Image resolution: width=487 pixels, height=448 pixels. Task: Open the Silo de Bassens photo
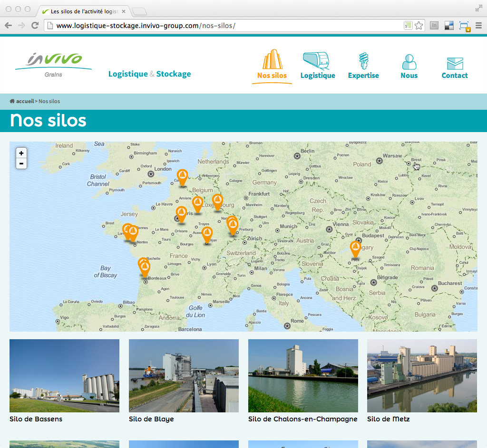[x=64, y=375]
